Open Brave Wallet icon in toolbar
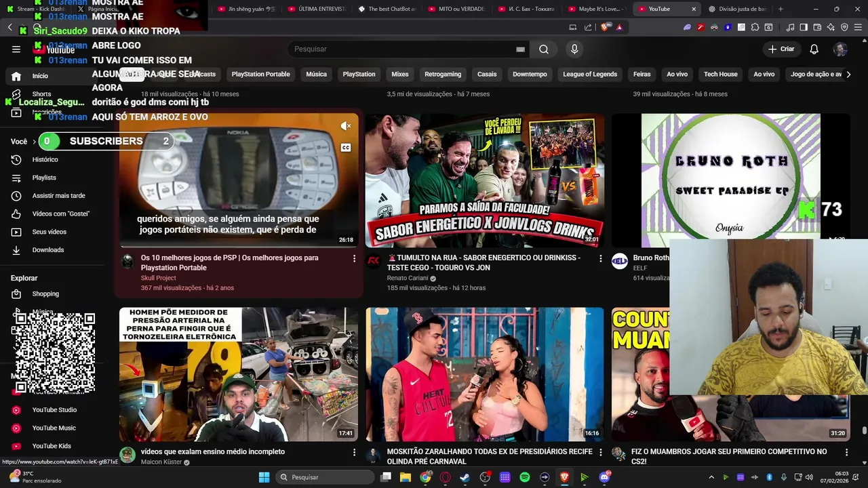 point(817,27)
